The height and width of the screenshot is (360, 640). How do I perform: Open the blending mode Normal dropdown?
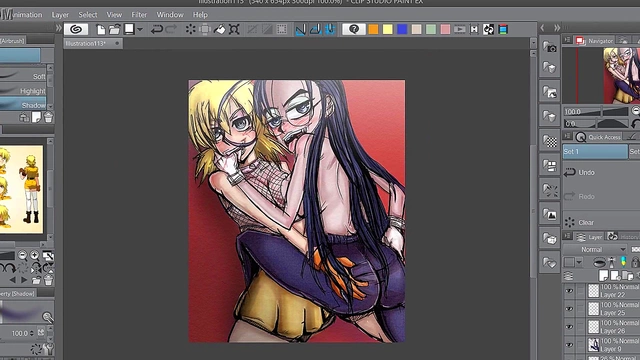click(595, 249)
